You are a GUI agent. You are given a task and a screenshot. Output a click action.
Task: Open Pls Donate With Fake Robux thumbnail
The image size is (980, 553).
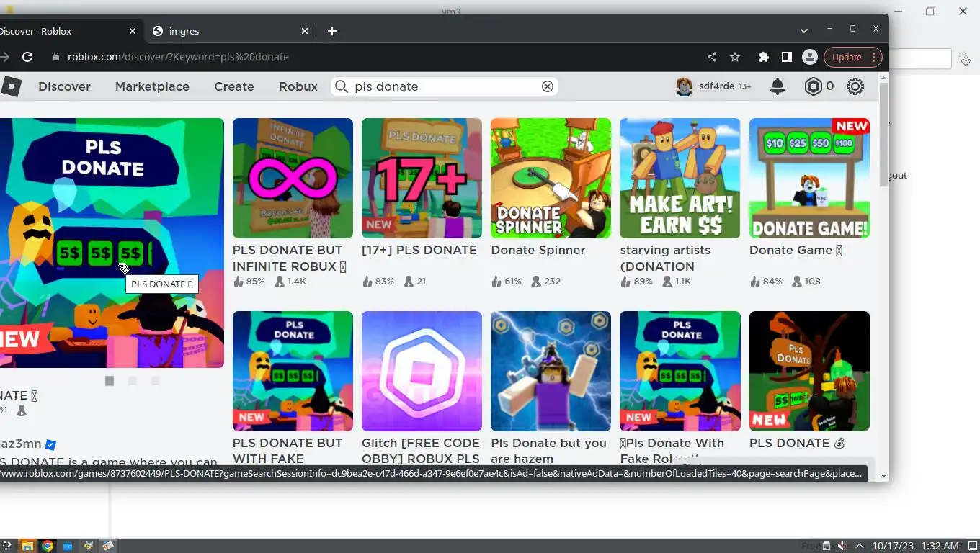680,371
